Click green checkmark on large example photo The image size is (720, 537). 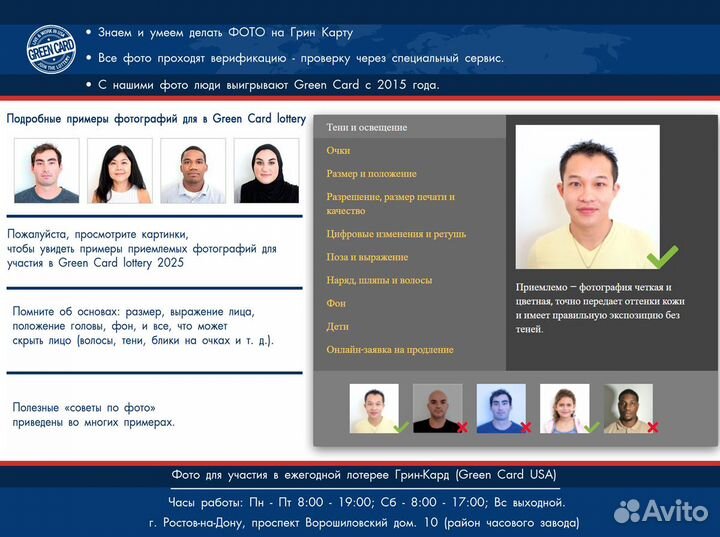(662, 257)
